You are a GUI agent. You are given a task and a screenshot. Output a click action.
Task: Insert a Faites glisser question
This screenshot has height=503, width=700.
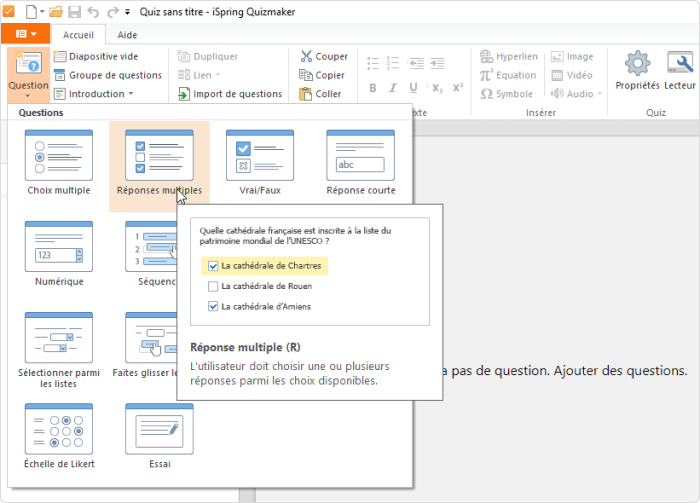pos(145,345)
